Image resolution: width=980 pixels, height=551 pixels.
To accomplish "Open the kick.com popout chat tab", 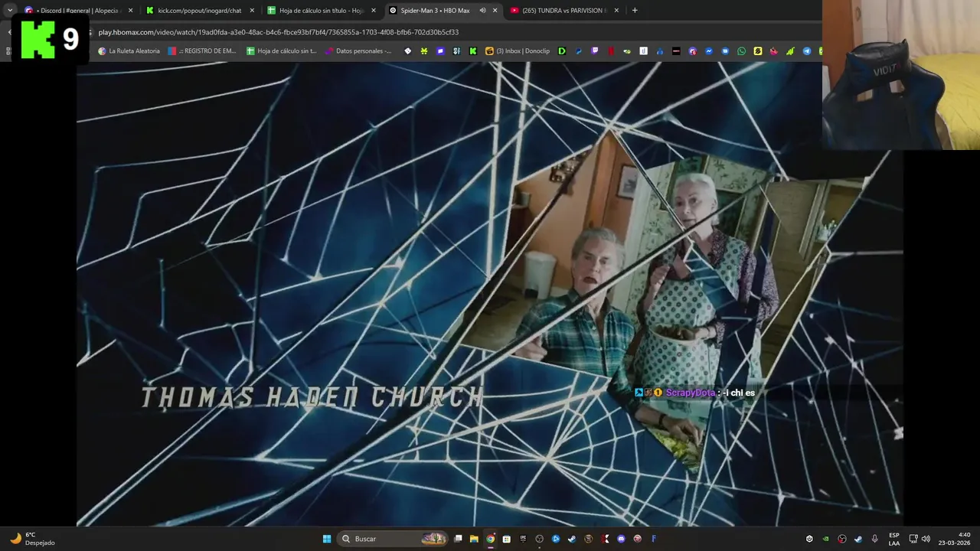I will [x=199, y=11].
